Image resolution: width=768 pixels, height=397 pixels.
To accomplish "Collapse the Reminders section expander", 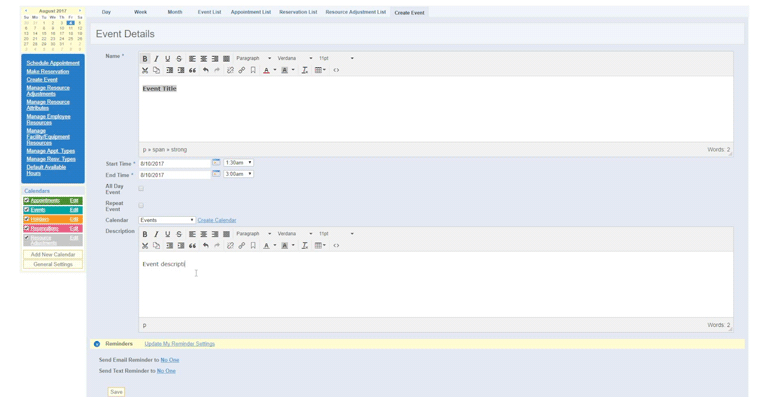I will [97, 344].
